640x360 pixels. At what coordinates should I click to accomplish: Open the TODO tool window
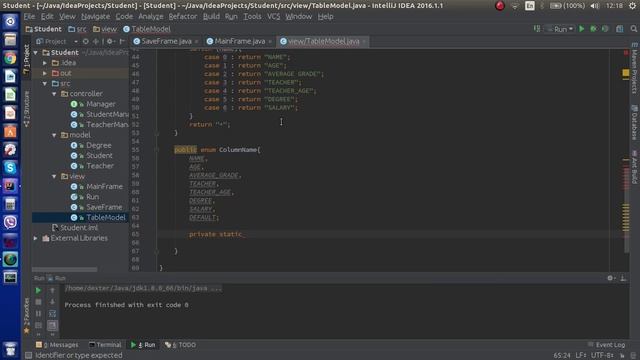[x=180, y=345]
